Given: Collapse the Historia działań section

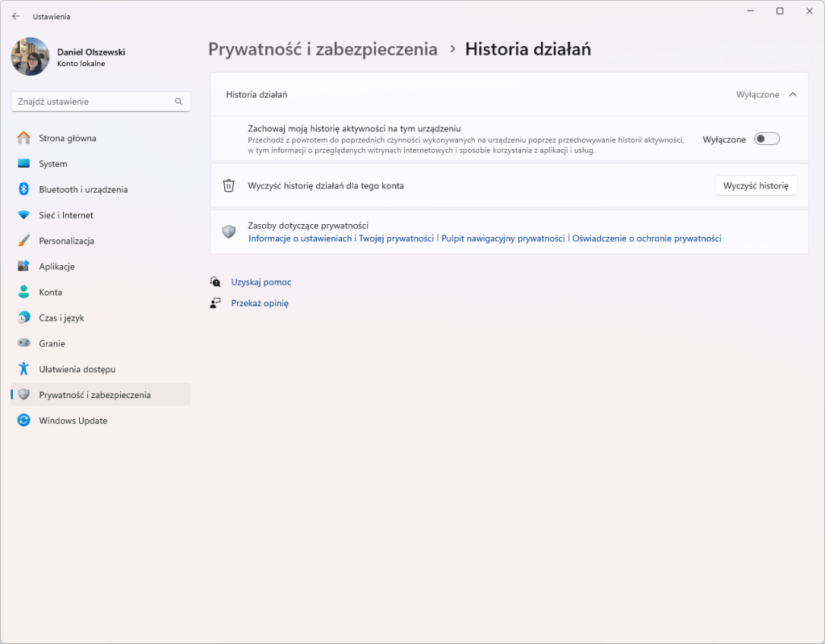Looking at the screenshot, I should [x=794, y=94].
